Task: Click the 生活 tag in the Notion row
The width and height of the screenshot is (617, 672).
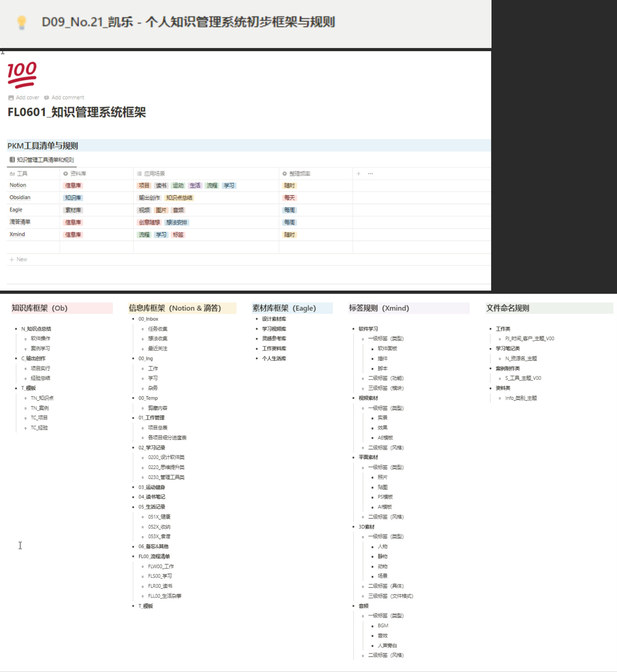Action: [195, 185]
